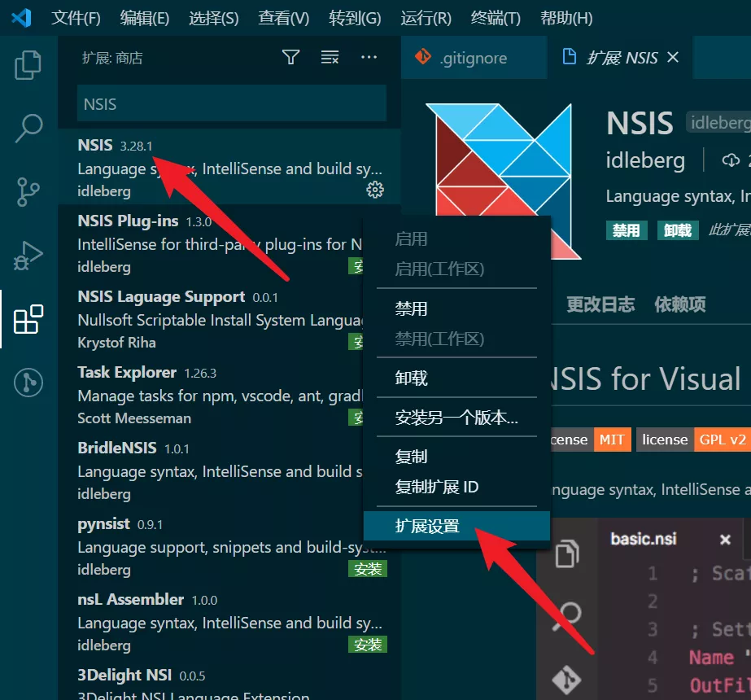This screenshot has width=751, height=700.
Task: Clear extension search results icon
Action: click(x=330, y=58)
